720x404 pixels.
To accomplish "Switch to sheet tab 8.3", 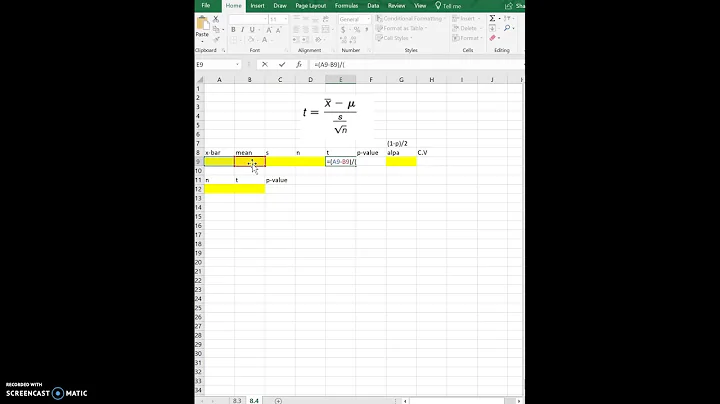I will pos(236,400).
